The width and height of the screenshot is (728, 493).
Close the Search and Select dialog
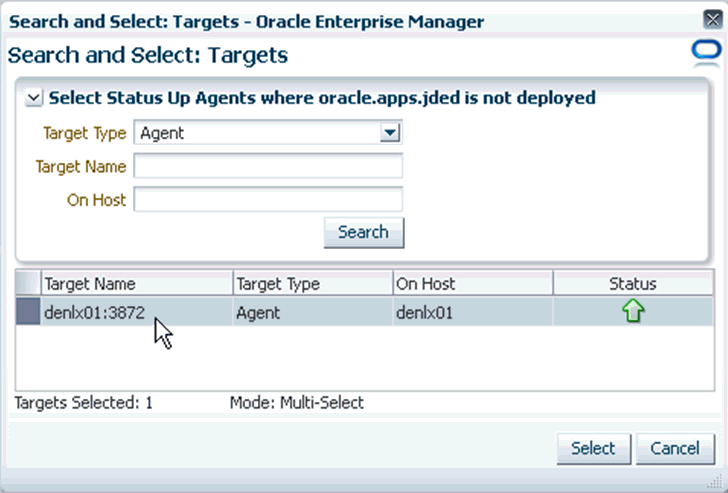713,19
